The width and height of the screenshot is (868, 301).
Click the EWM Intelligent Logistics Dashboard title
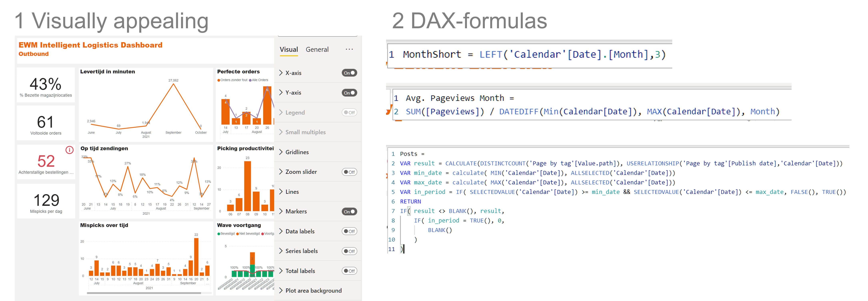[x=90, y=45]
